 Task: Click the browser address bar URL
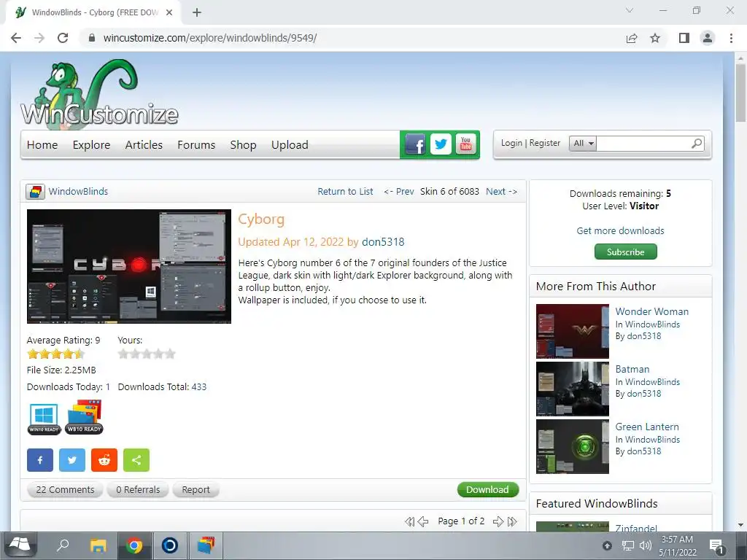pyautogui.click(x=210, y=38)
